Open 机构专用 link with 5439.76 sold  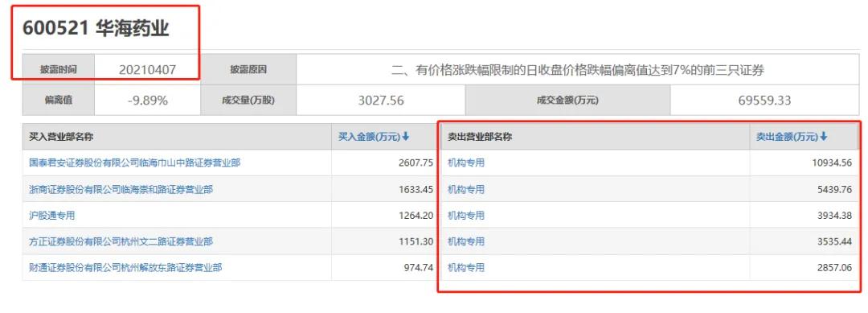coord(465,189)
